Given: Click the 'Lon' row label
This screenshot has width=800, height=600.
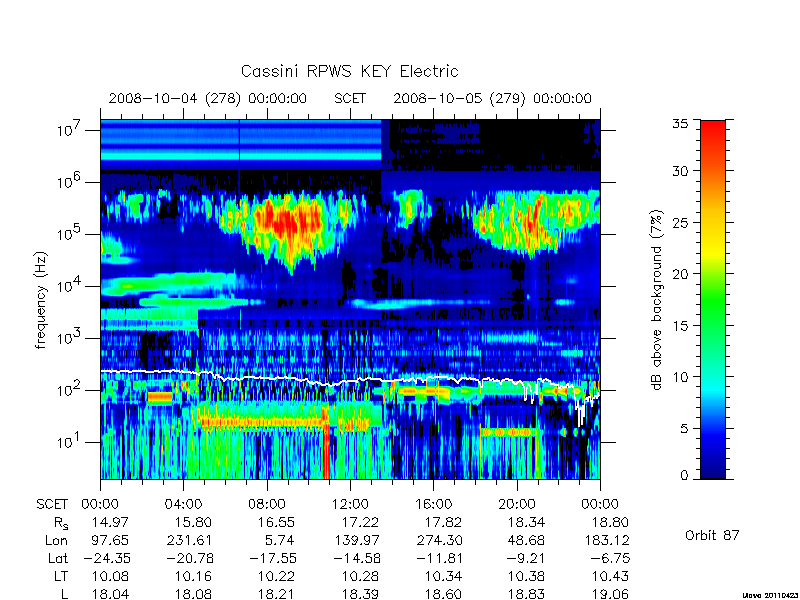Looking at the screenshot, I should coord(57,540).
